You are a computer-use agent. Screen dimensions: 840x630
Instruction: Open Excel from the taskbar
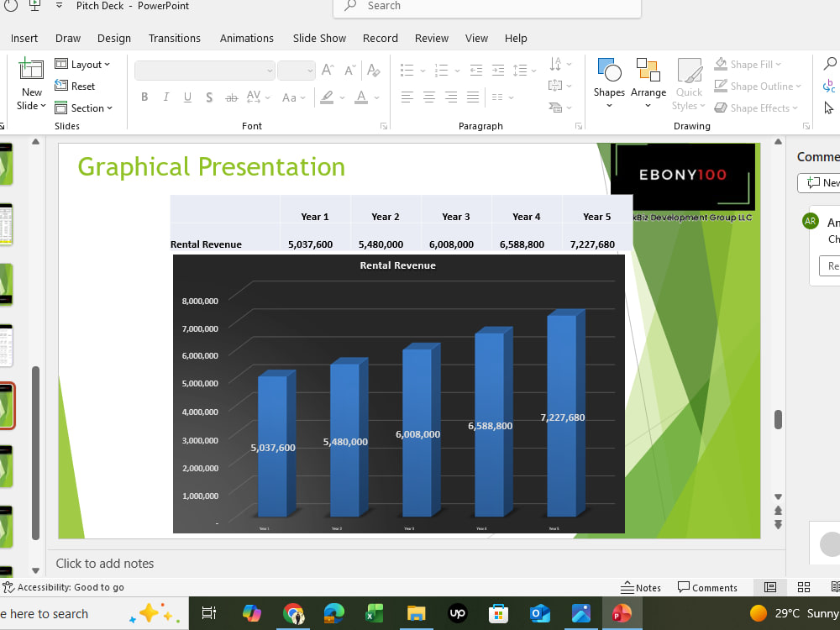pyautogui.click(x=375, y=613)
